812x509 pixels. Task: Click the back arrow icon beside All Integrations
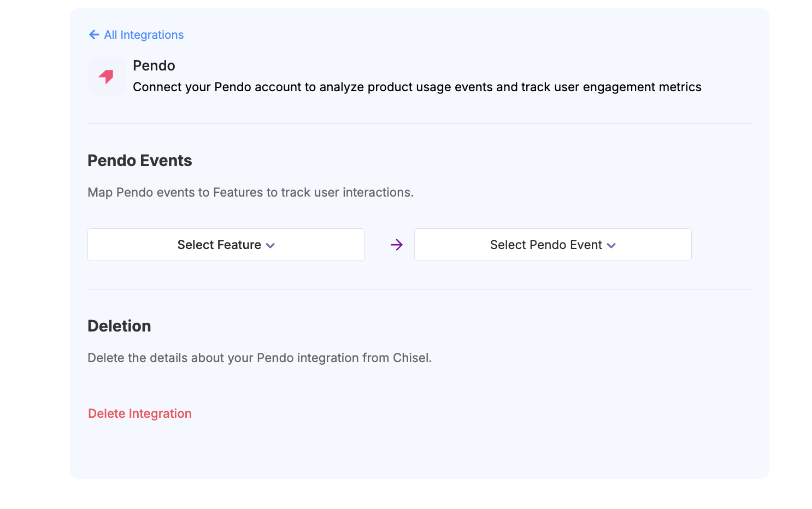94,35
